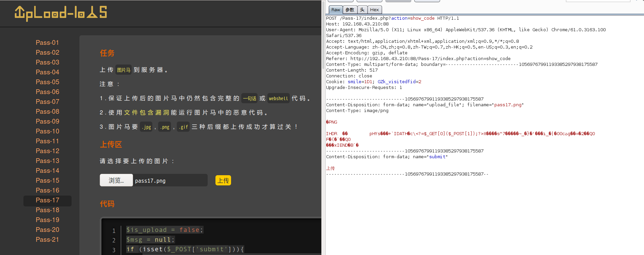Image resolution: width=644 pixels, height=255 pixels.
Task: Open Pass-06 in the sidebar
Action: click(48, 92)
